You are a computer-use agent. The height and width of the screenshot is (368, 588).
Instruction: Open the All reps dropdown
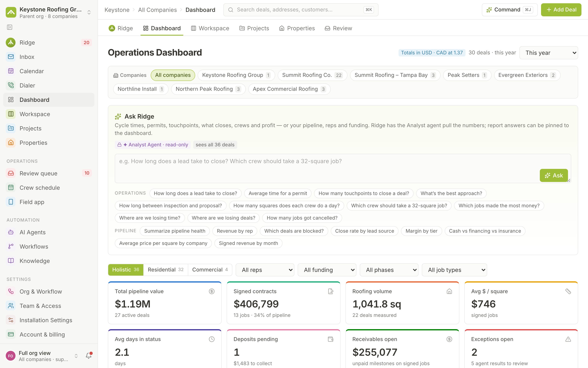265,270
